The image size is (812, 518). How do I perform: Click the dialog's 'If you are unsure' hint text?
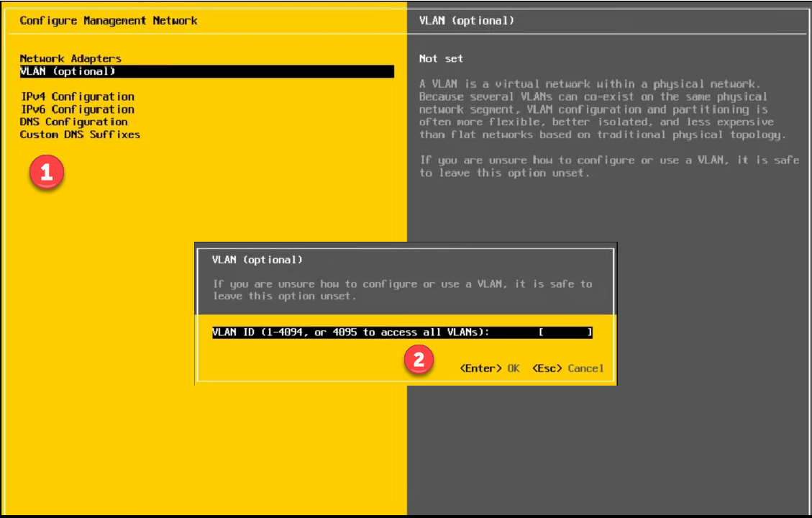point(402,290)
